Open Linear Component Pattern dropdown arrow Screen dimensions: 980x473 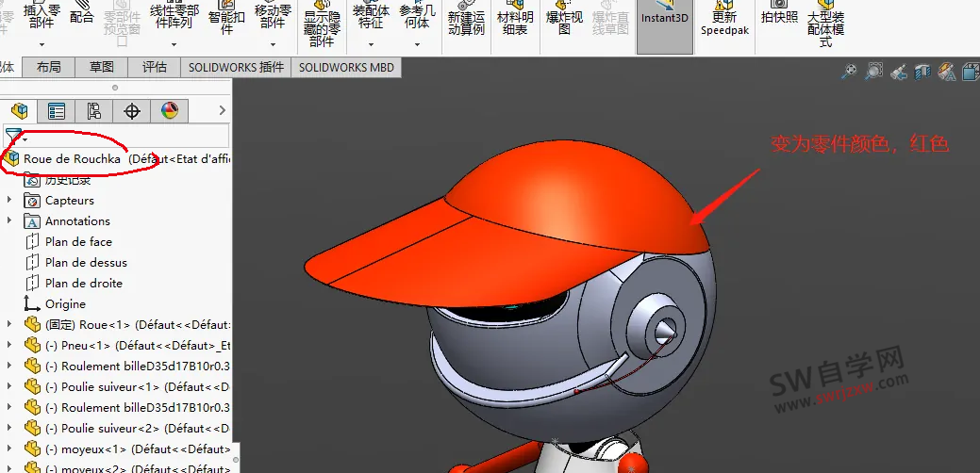point(174,44)
